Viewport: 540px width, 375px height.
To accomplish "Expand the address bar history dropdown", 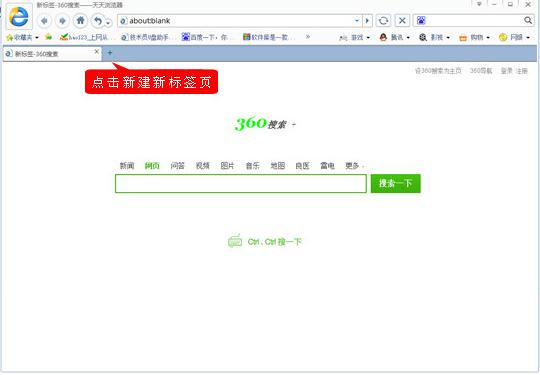I will pyautogui.click(x=357, y=21).
